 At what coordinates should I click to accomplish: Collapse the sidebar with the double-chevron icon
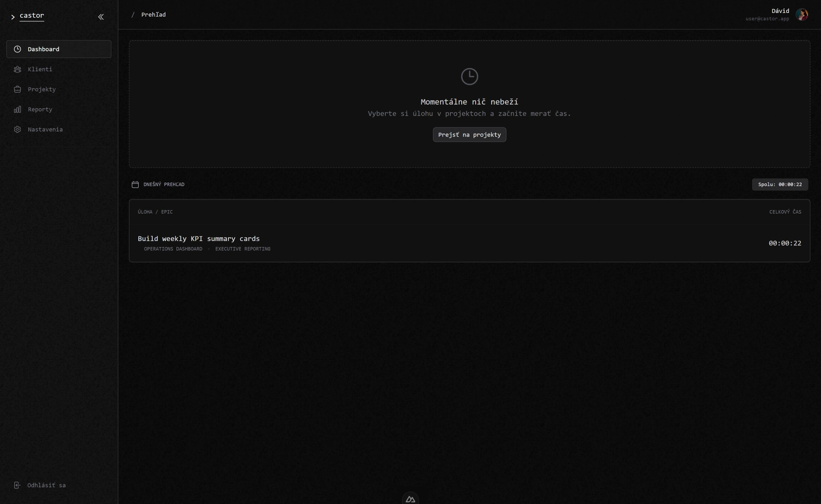(101, 17)
